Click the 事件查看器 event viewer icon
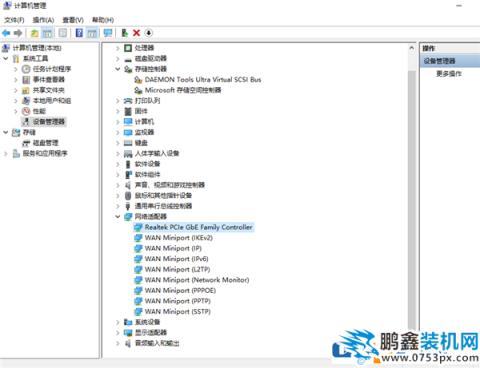This screenshot has width=480, height=368. [x=26, y=80]
